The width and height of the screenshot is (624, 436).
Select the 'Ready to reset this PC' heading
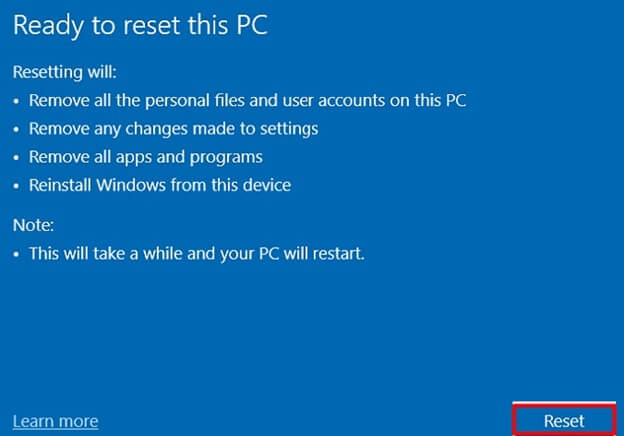140,26
